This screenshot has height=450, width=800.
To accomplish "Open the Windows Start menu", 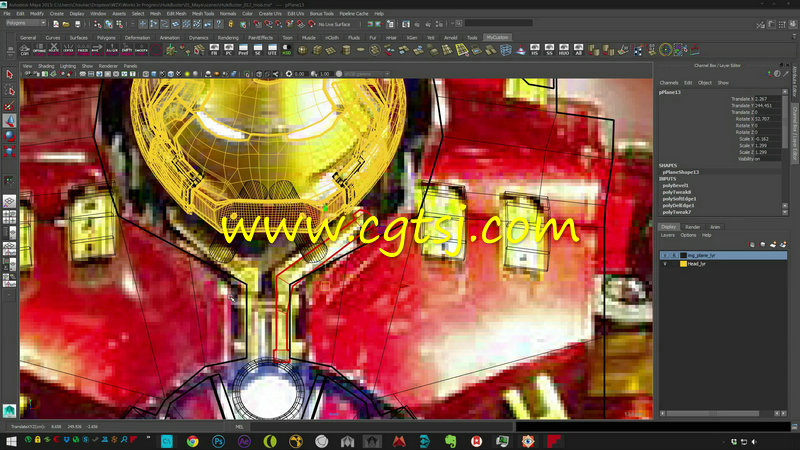I will [x=11, y=441].
